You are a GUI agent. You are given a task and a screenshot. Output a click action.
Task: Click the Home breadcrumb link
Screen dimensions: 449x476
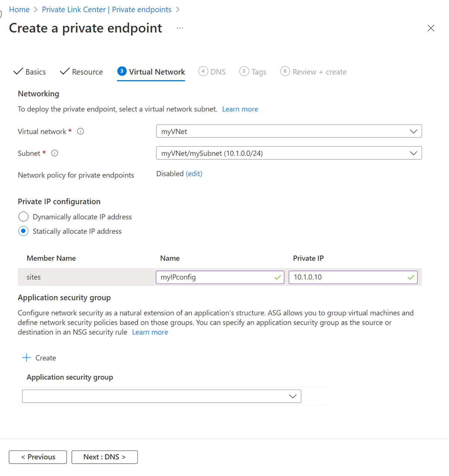19,9
